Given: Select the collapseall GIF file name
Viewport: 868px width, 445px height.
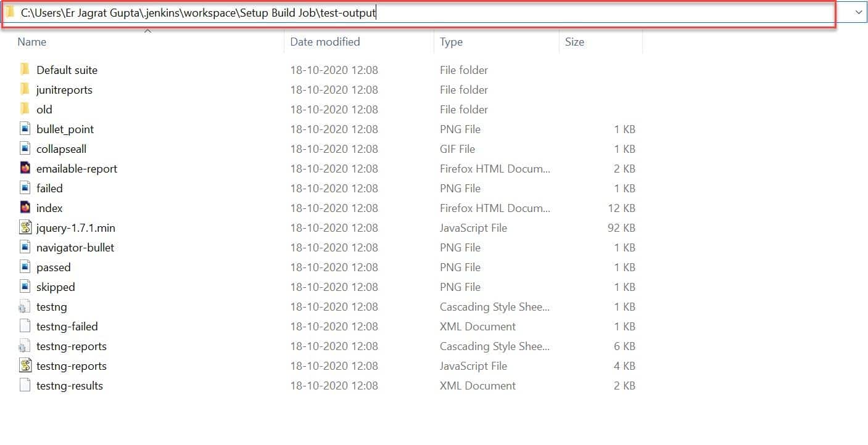Looking at the screenshot, I should [61, 149].
